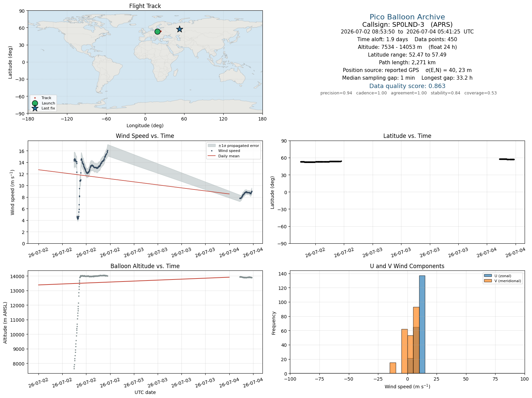Click the V (meridional) legend swatch
This screenshot has height=398, width=532.
click(x=488, y=281)
